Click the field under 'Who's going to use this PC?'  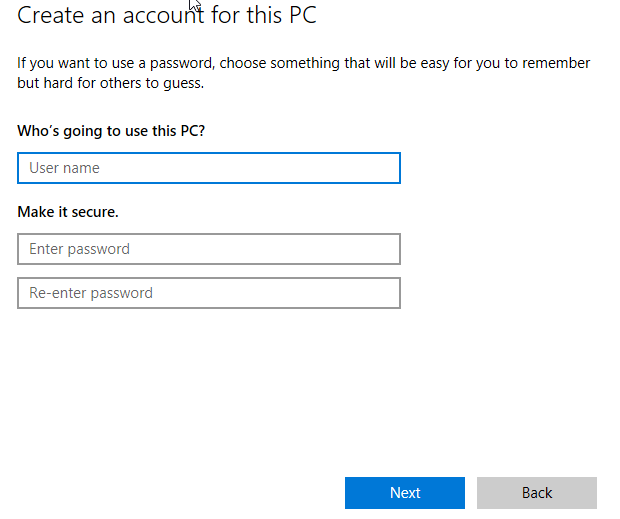208,168
